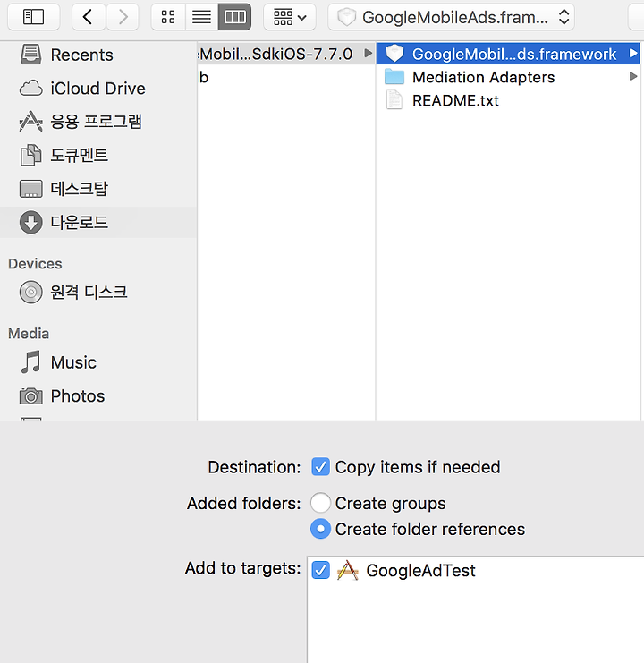Switch to icon grid view
The image size is (644, 663).
tap(168, 17)
